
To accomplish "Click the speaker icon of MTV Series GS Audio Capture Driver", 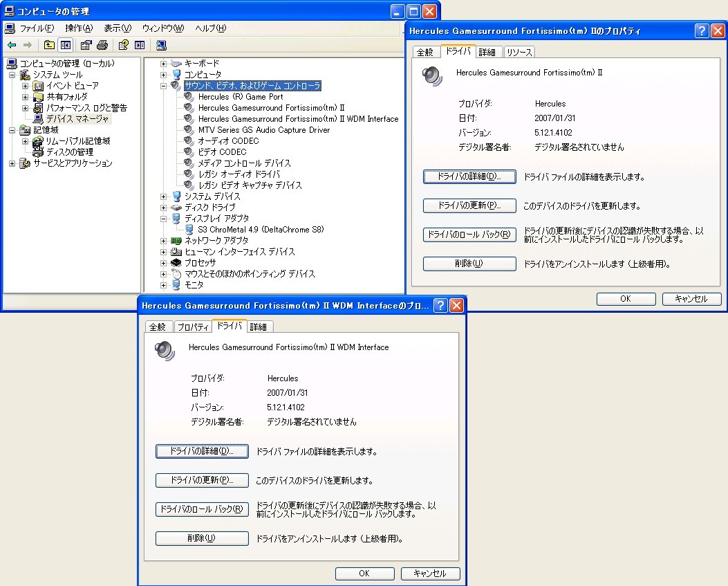I will 189,130.
